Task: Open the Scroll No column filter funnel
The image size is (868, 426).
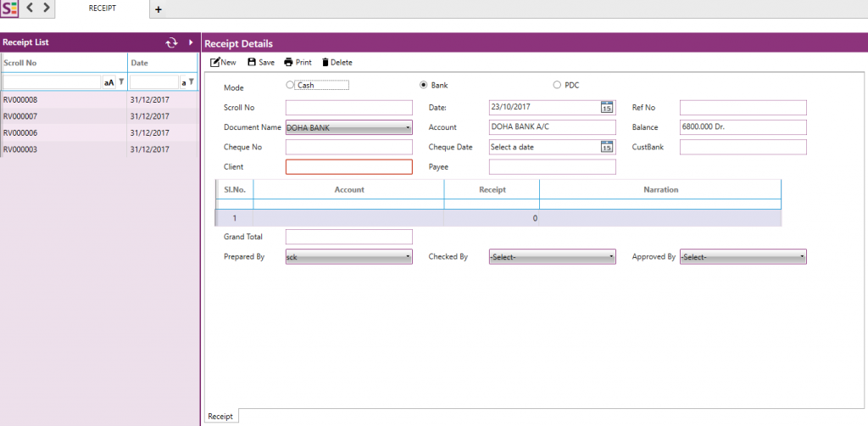Action: [x=121, y=82]
